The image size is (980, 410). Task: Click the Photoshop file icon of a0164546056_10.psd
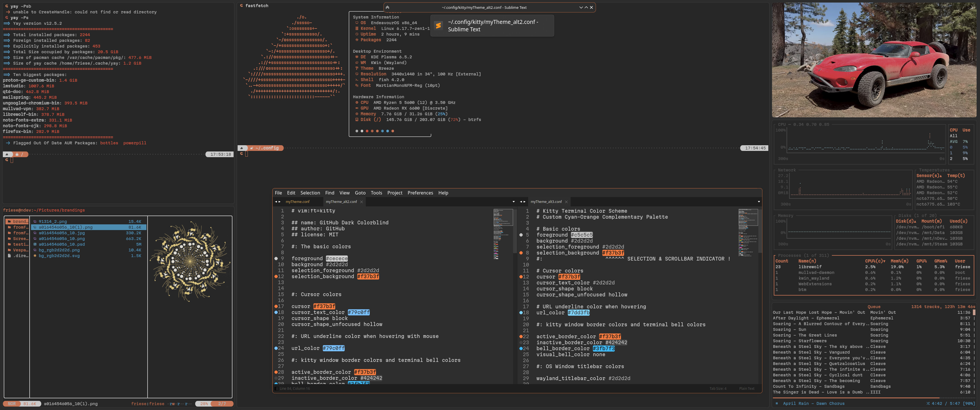(35, 244)
